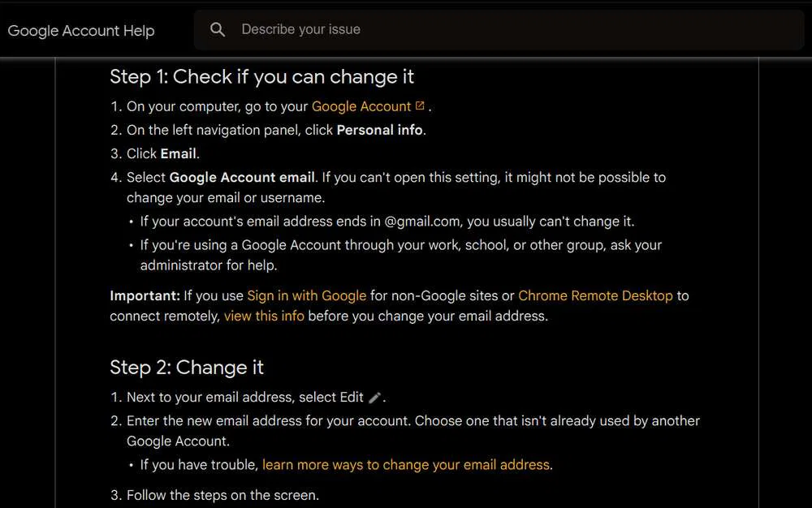Click the 'administrator for help' bullet text

(209, 265)
